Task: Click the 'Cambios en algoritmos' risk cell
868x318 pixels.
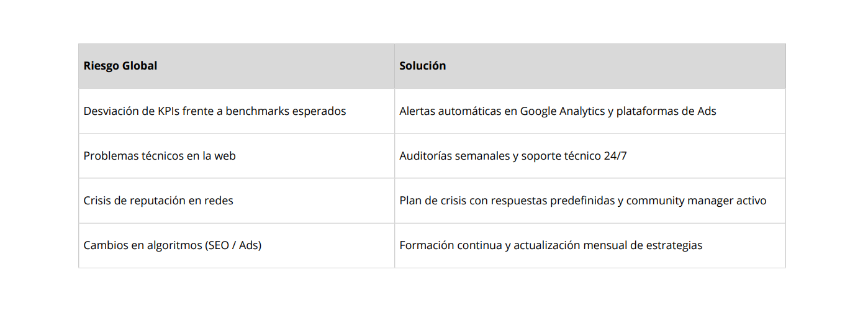Action: [x=173, y=245]
